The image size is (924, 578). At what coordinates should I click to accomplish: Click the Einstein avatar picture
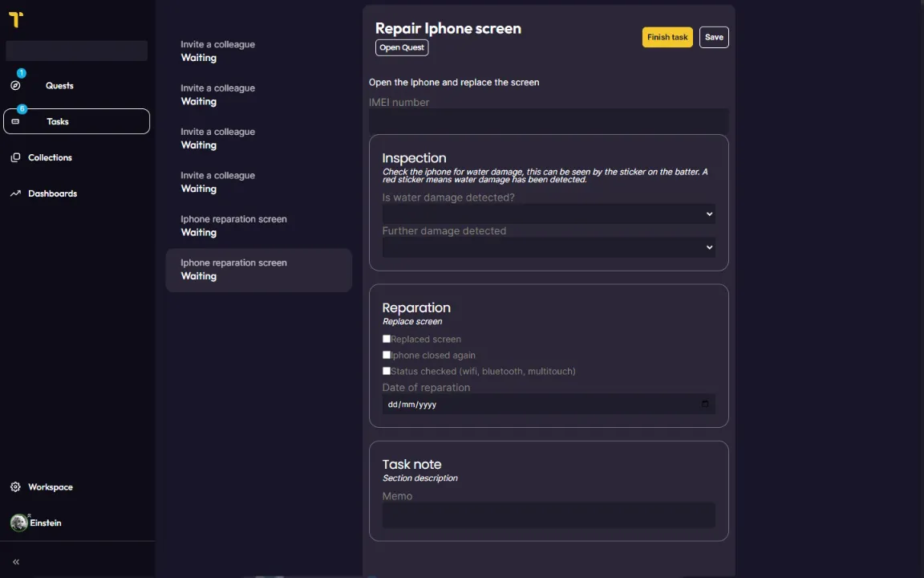[19, 523]
